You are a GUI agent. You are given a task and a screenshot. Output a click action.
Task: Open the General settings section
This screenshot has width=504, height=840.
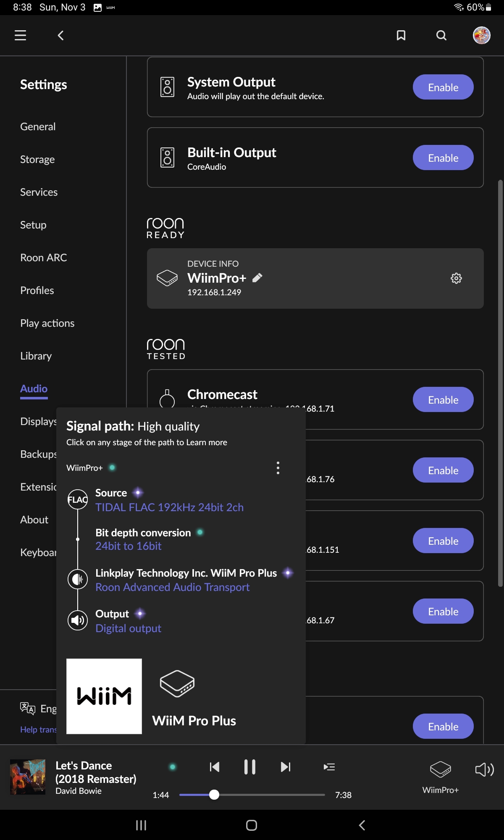pyautogui.click(x=38, y=126)
